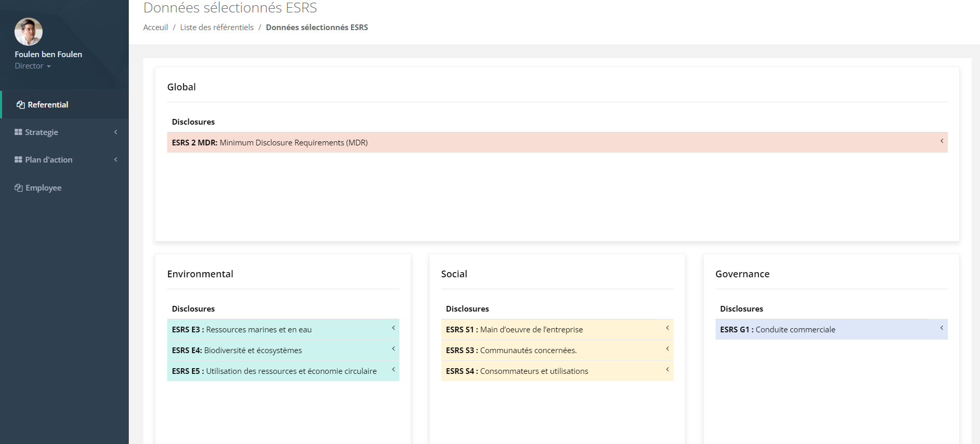
Task: Open the Director role dropdown
Action: [x=32, y=66]
